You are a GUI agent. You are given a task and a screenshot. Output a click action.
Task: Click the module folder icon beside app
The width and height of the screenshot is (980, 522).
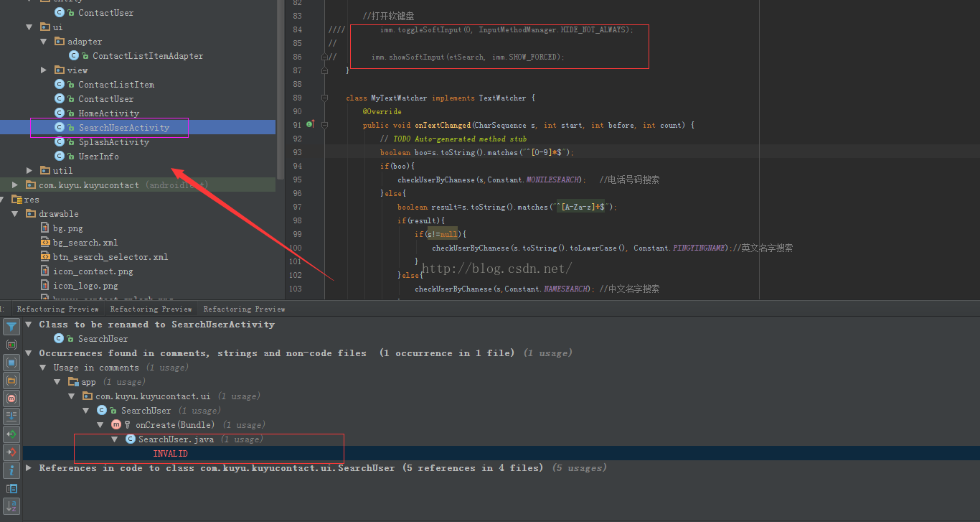pyautogui.click(x=73, y=382)
